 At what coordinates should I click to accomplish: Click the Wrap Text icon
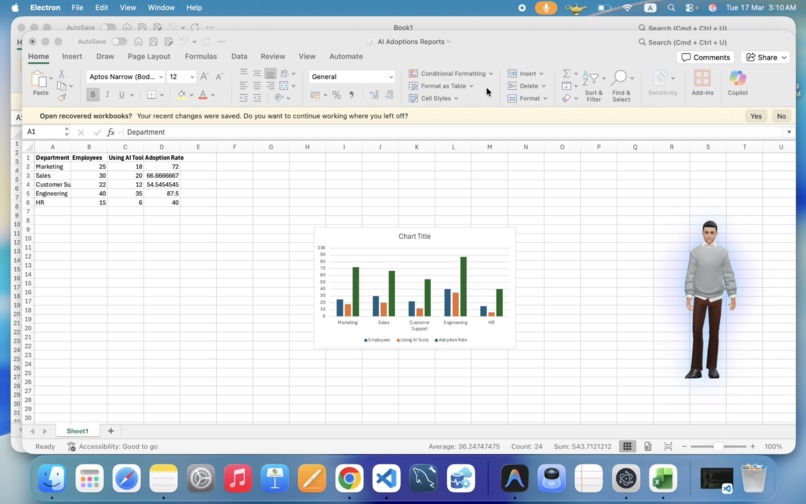pyautogui.click(x=284, y=73)
